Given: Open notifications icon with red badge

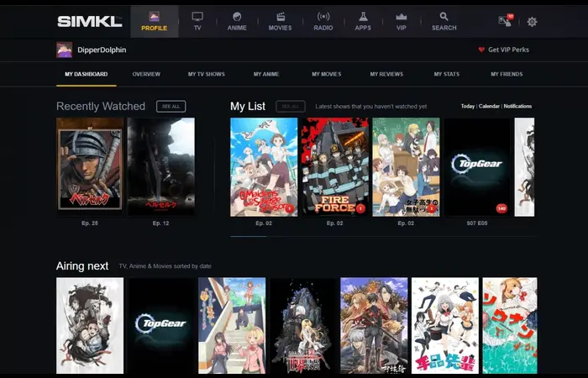Looking at the screenshot, I should [x=506, y=21].
